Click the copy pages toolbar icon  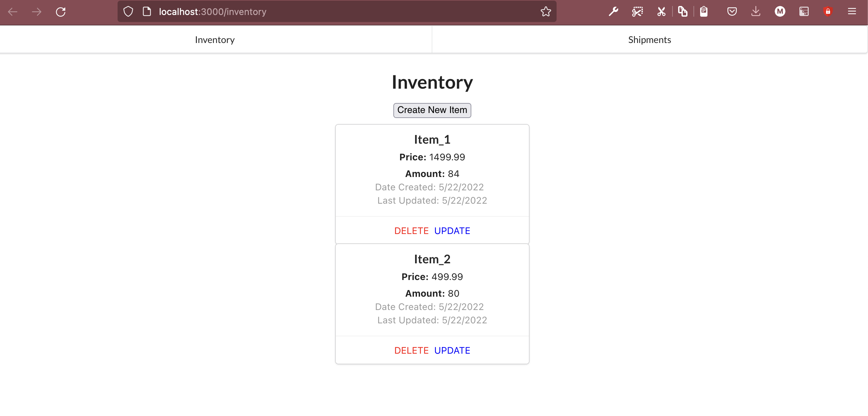click(683, 11)
